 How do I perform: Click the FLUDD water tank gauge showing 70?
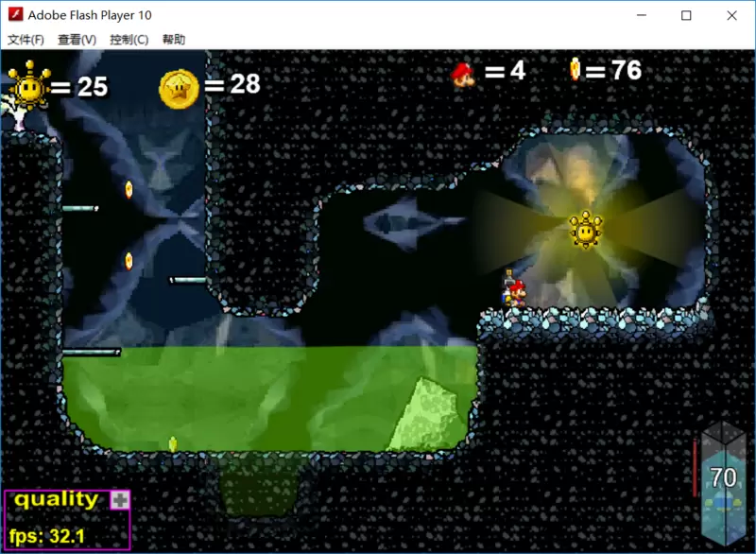pos(724,484)
